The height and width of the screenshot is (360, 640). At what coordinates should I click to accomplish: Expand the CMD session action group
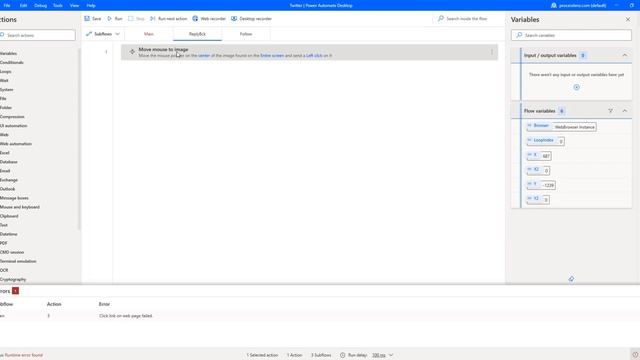click(x=12, y=252)
